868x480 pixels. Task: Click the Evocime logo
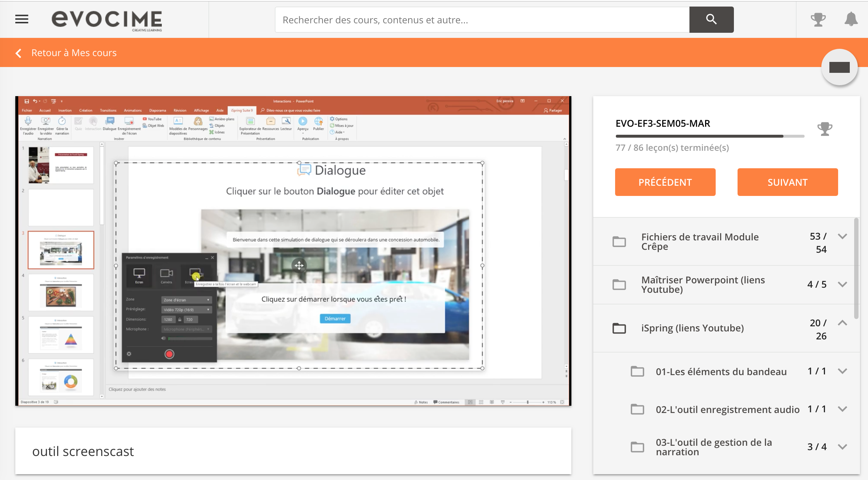pyautogui.click(x=107, y=20)
